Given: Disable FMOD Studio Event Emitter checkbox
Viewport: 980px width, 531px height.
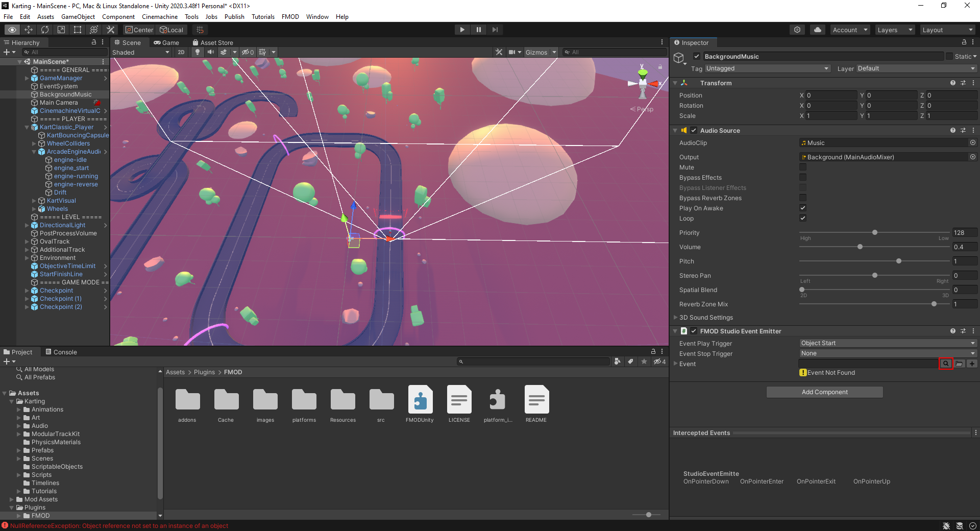Looking at the screenshot, I should [694, 331].
